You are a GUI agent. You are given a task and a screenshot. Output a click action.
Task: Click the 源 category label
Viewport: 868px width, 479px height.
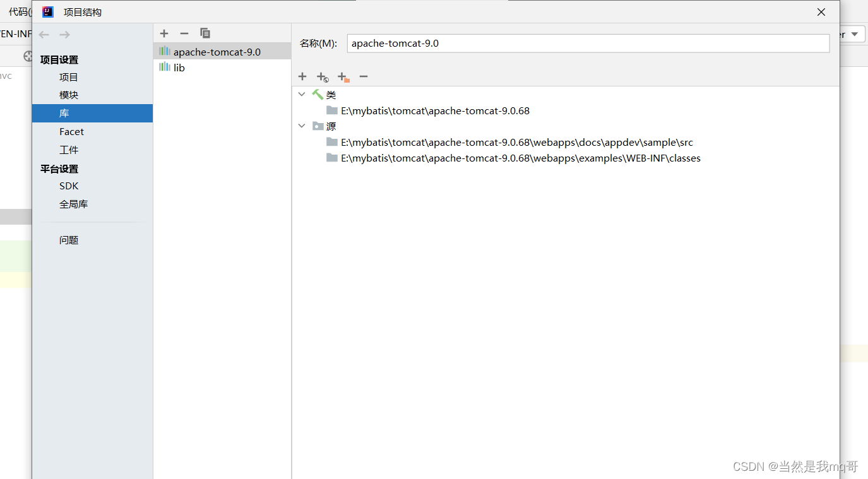[x=331, y=126]
